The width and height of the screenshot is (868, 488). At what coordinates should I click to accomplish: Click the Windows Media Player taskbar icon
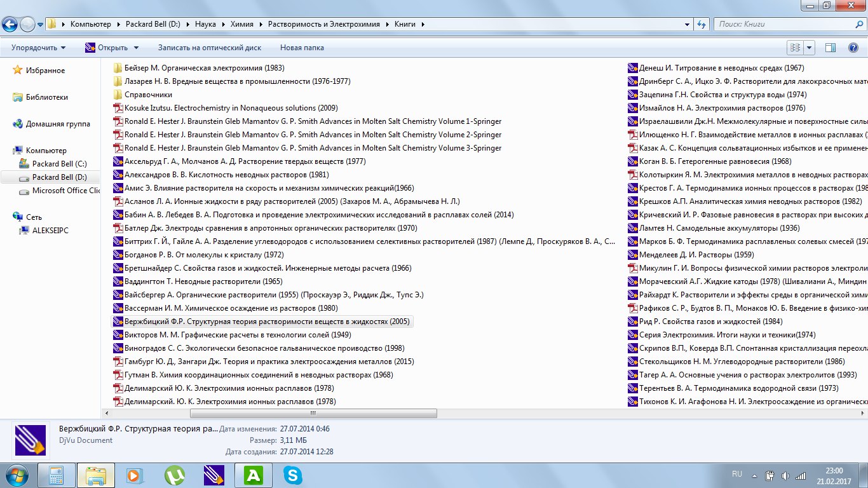tap(134, 475)
